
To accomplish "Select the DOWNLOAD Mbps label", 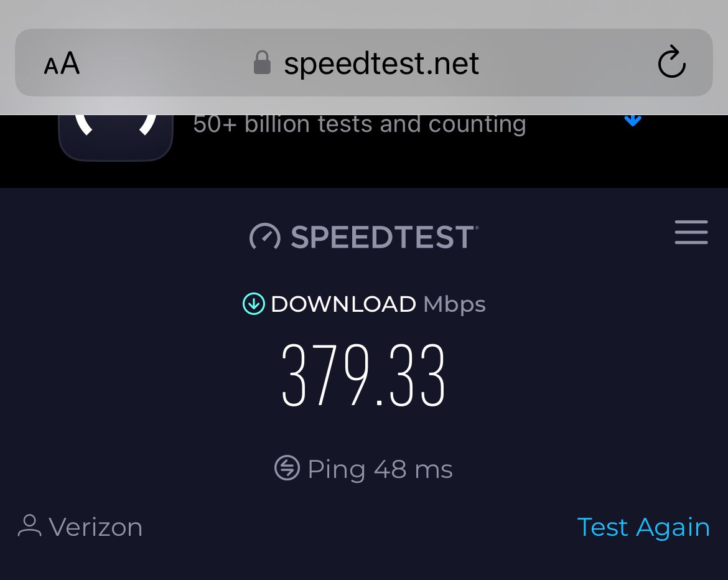I will pyautogui.click(x=378, y=305).
